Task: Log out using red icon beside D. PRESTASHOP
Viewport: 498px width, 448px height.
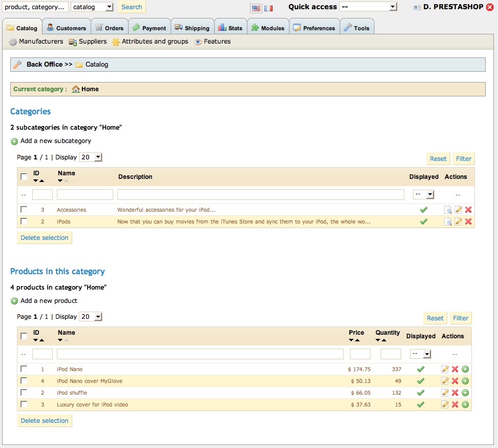Action: click(490, 7)
